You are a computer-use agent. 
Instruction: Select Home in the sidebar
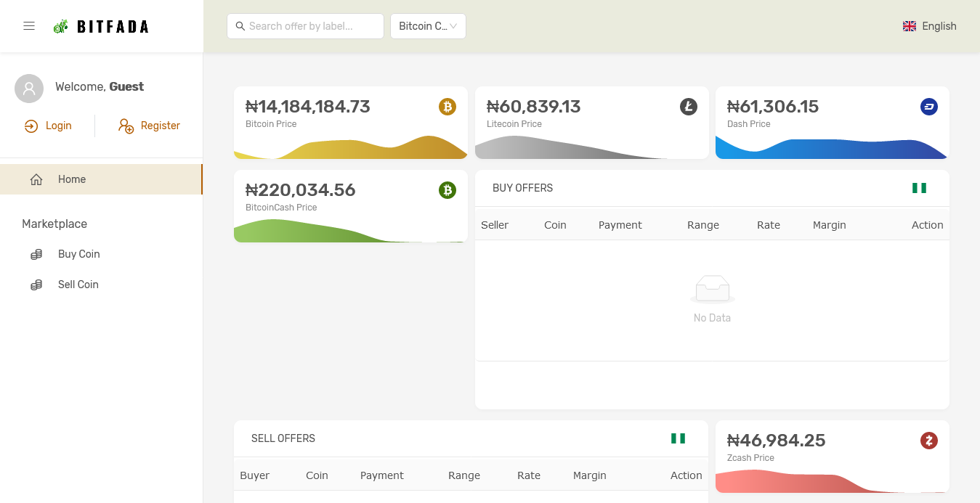[x=72, y=179]
